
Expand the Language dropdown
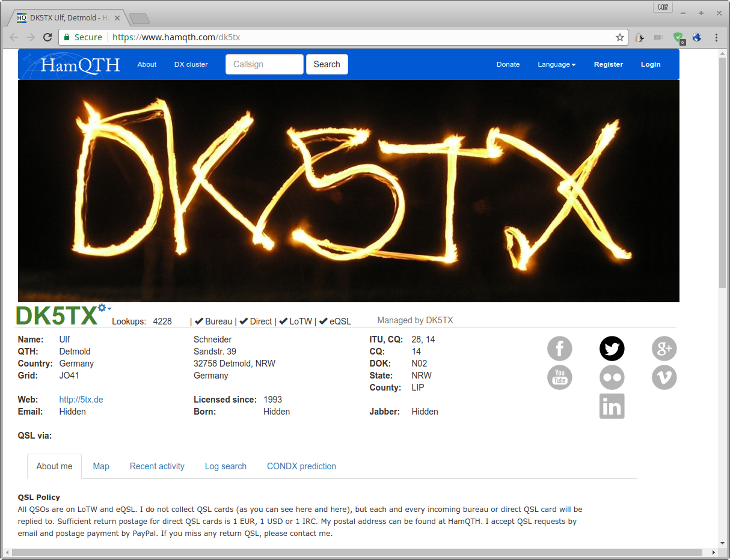[x=556, y=64]
